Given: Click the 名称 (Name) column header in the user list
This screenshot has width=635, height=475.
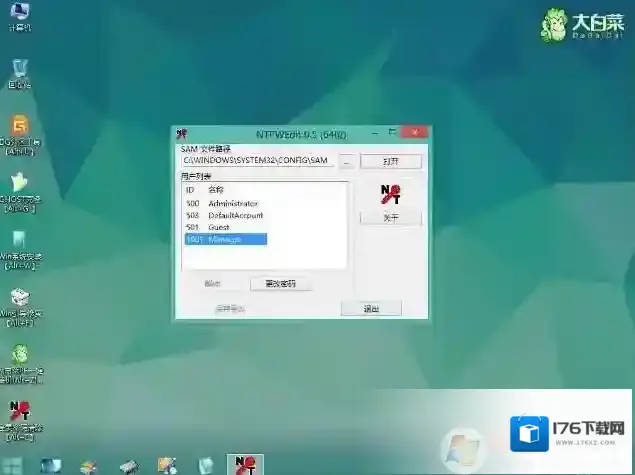Looking at the screenshot, I should [216, 190].
